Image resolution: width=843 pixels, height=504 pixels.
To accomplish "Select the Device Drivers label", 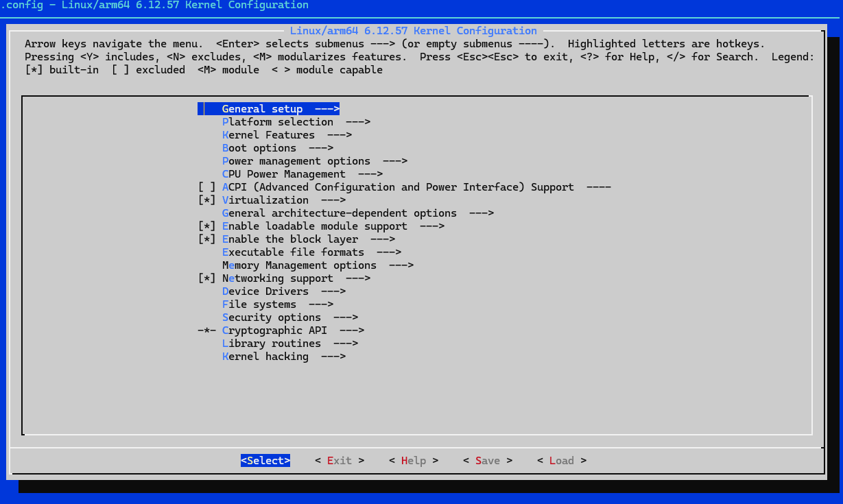I will [265, 291].
